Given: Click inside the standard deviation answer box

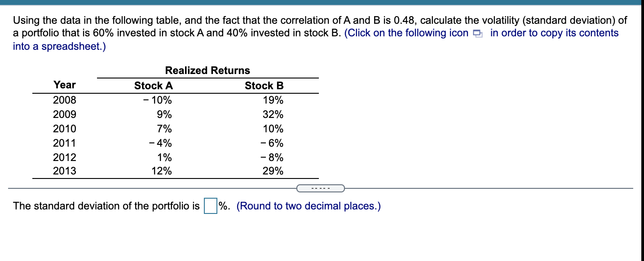Looking at the screenshot, I should point(210,206).
